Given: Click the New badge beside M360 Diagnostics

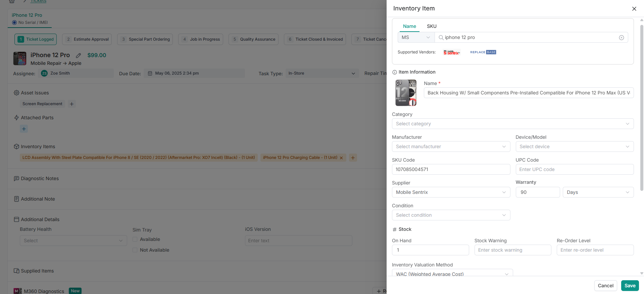Looking at the screenshot, I should [x=75, y=291].
